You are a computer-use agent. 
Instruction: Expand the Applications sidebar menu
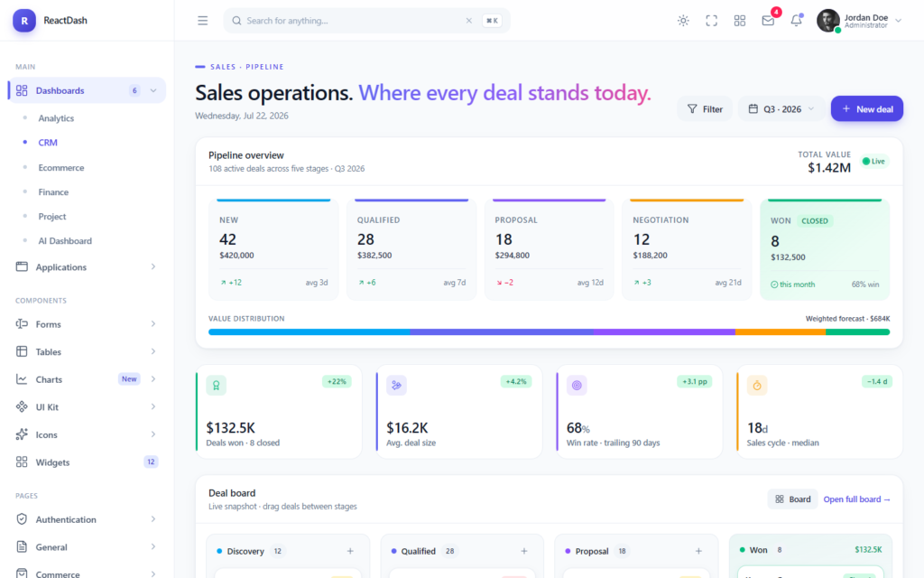point(88,266)
